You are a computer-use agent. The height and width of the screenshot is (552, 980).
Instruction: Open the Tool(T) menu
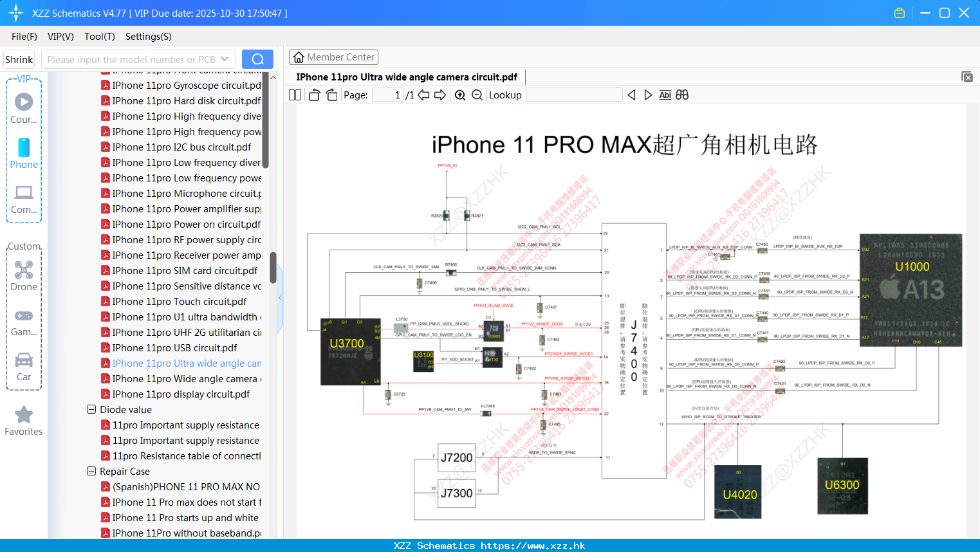pyautogui.click(x=100, y=37)
